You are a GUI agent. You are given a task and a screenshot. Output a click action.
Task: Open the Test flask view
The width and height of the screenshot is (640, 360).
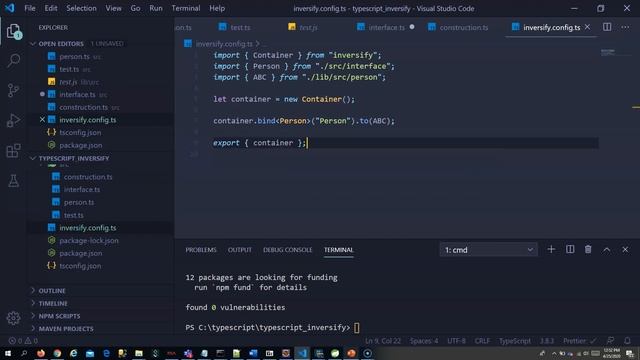tap(13, 181)
